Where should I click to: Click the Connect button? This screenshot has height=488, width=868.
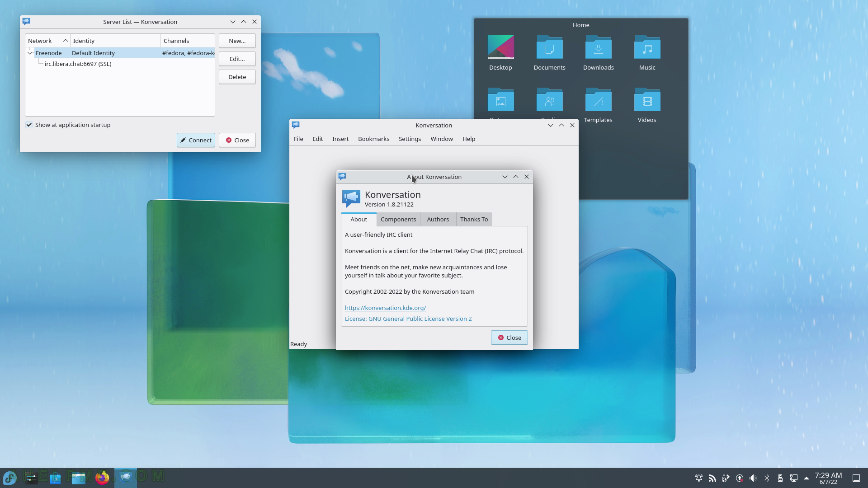[x=196, y=140]
